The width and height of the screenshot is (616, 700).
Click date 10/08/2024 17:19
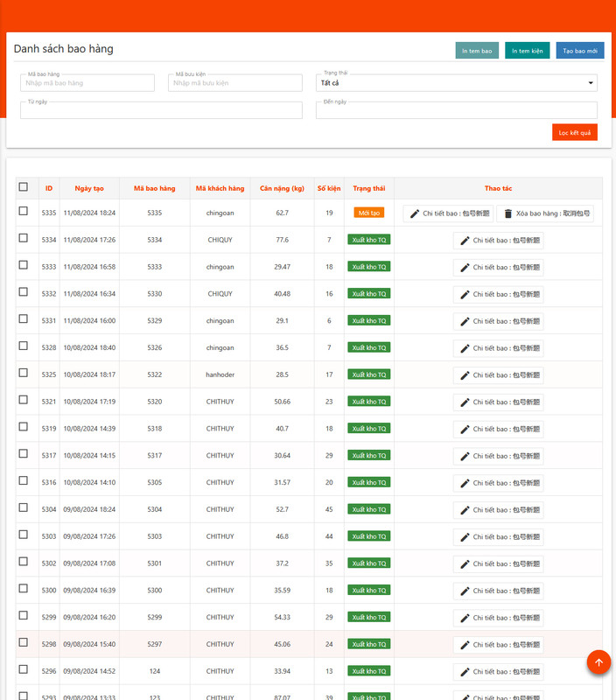[x=89, y=402]
